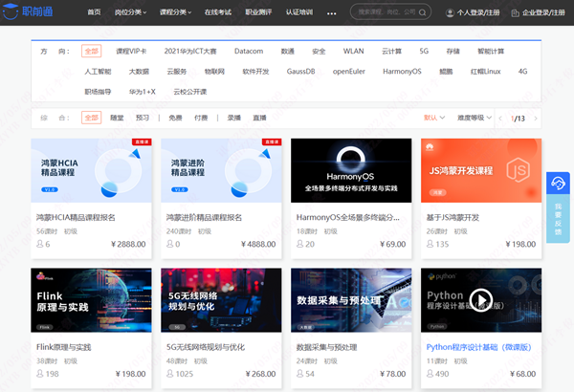Filter direction by 云校公开课

189,92
